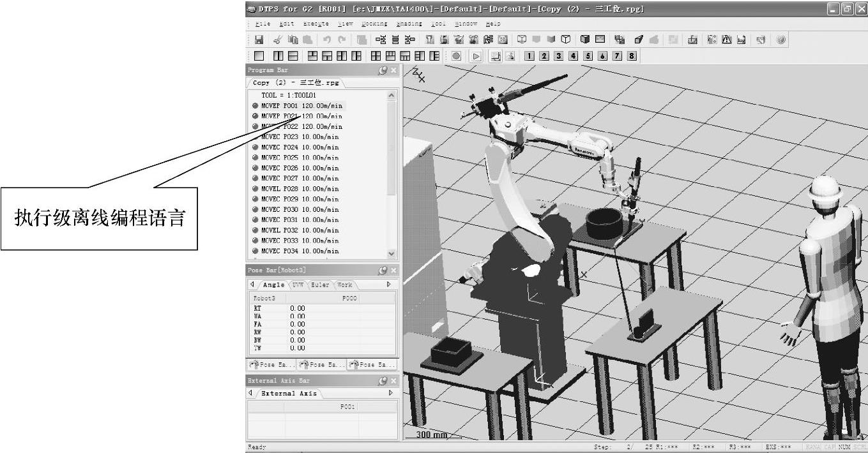Open the Shading menu
This screenshot has width=868, height=453.
pos(409,24)
